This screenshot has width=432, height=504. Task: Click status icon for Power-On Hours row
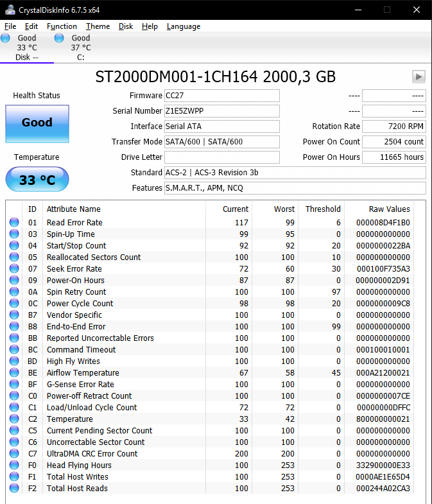tap(14, 281)
